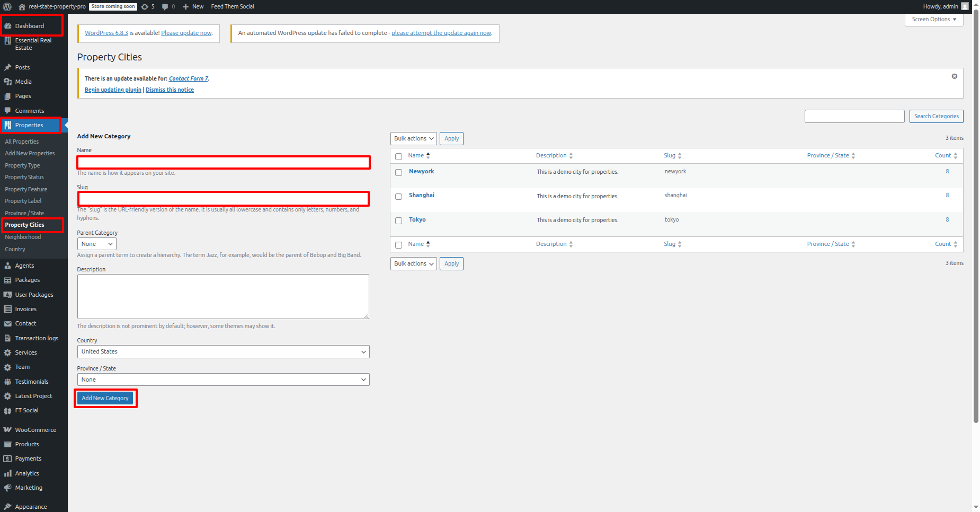Image resolution: width=980 pixels, height=512 pixels.
Task: Open the updates icon showing 5 pending
Action: pos(145,7)
